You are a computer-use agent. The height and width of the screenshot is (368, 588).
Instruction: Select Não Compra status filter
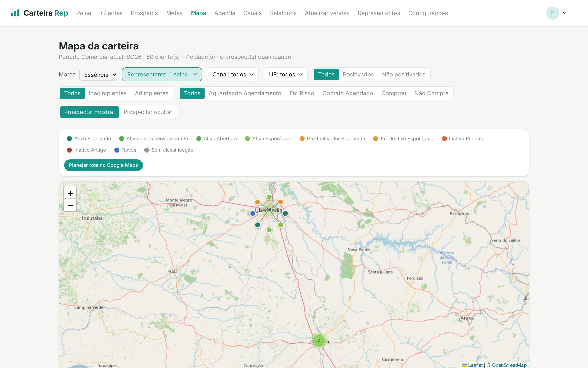[x=431, y=93]
